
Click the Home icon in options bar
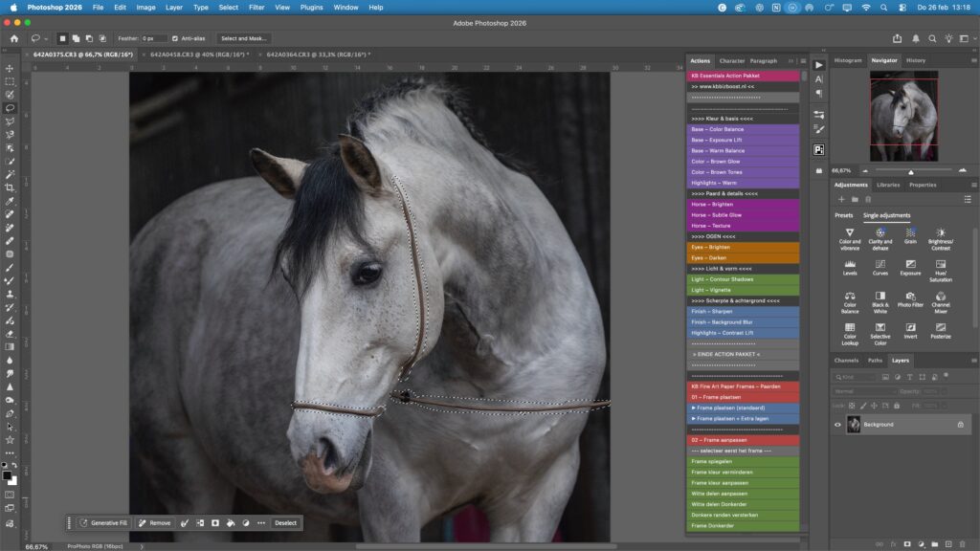[13, 38]
